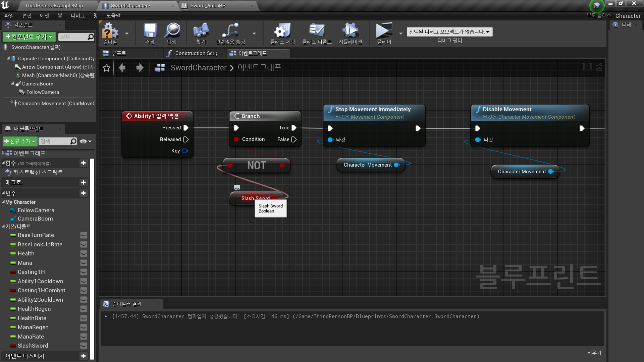Click the favorite star icon in graph

(x=106, y=68)
